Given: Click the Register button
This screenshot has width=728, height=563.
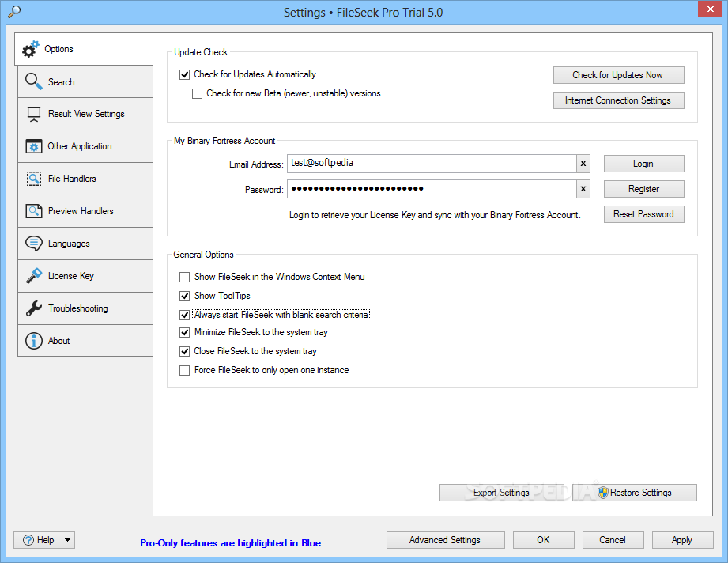Looking at the screenshot, I should pyautogui.click(x=643, y=189).
